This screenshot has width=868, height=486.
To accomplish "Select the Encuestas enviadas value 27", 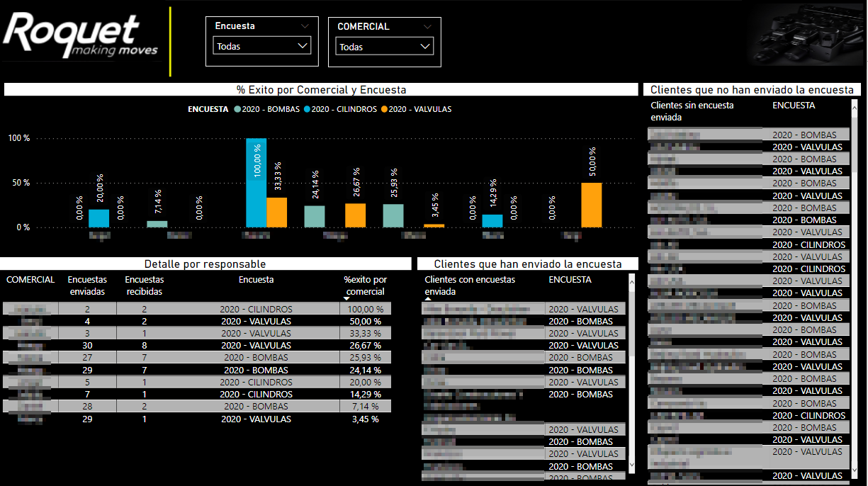I will (87, 358).
